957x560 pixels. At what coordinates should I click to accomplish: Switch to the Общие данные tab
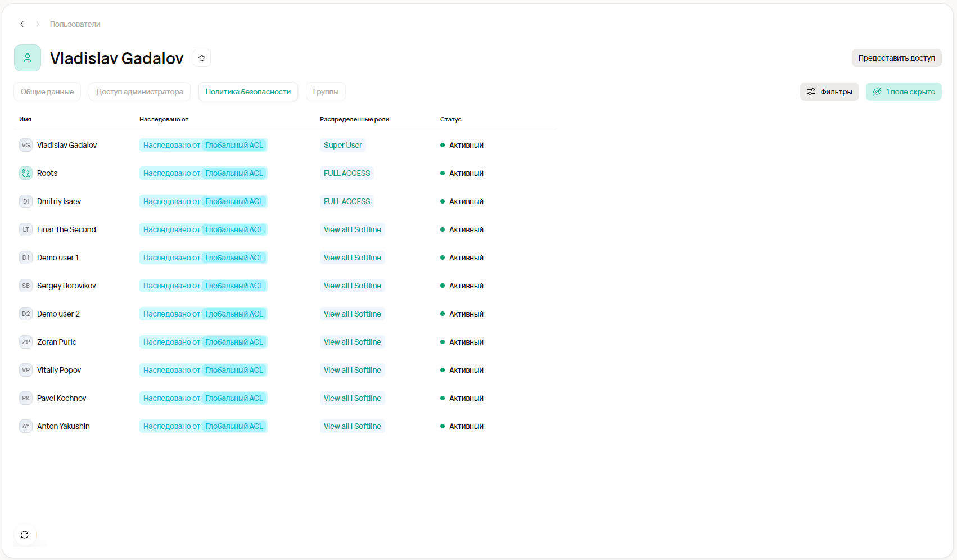(x=47, y=92)
